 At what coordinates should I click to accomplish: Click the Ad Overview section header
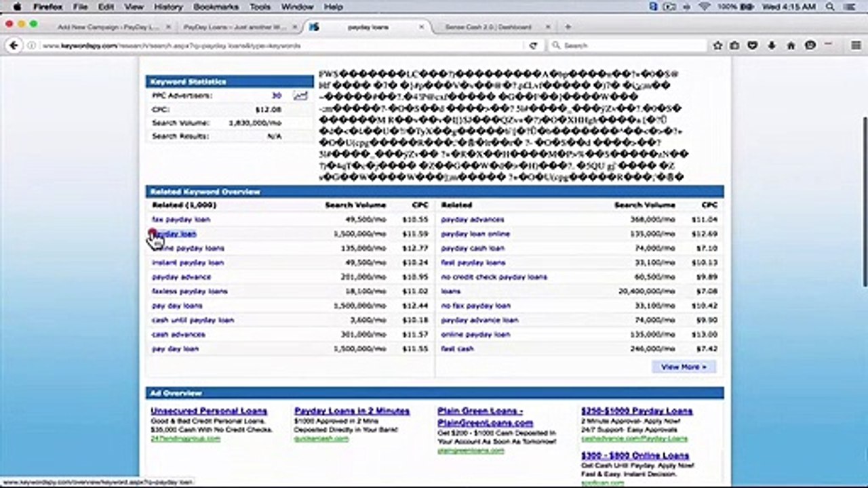pos(435,393)
